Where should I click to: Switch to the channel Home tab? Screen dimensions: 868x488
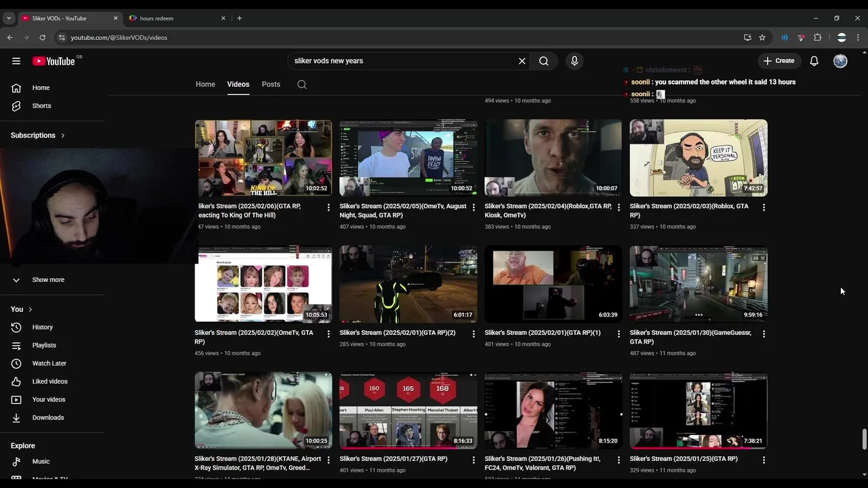[x=205, y=85]
